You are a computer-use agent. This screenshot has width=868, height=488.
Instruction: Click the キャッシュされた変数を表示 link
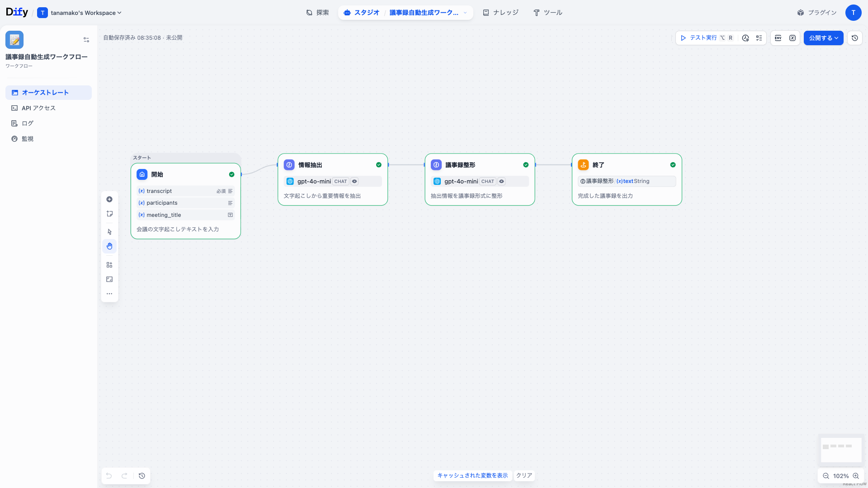[472, 475]
